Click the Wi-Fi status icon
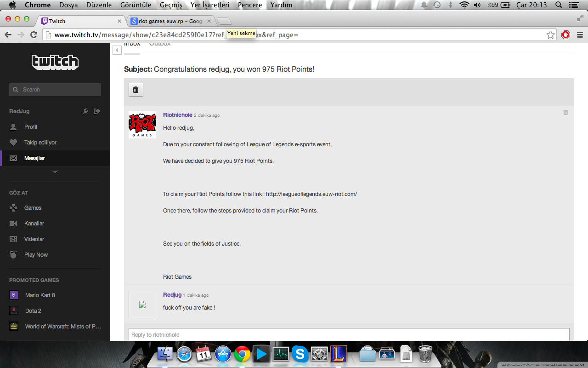The width and height of the screenshot is (588, 368). [464, 5]
